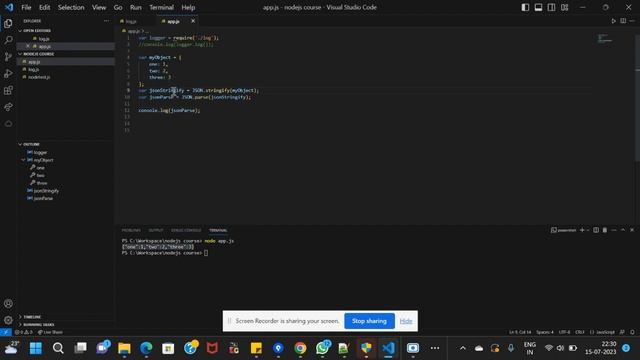Click the Ln, Col cursor position indicator
This screenshot has height=360, width=640.
520,332
